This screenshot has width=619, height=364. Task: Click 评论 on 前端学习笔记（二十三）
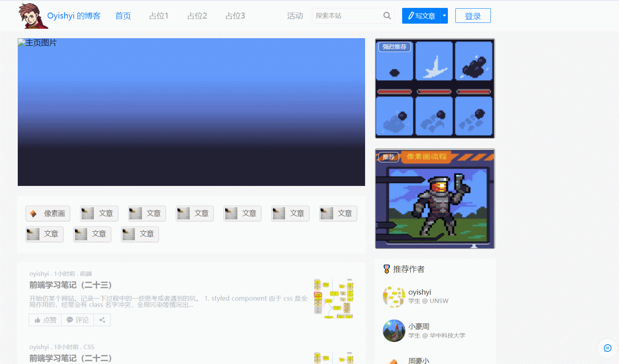click(x=78, y=320)
